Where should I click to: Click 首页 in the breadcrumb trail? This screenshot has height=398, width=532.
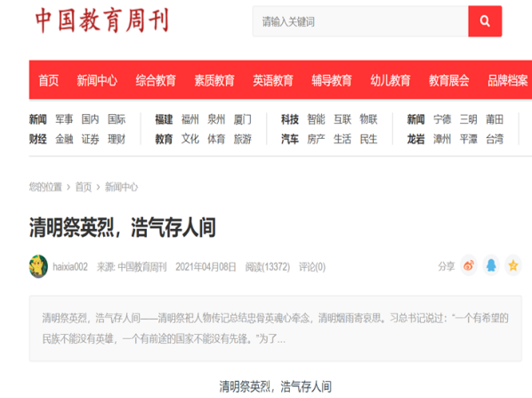coord(84,187)
